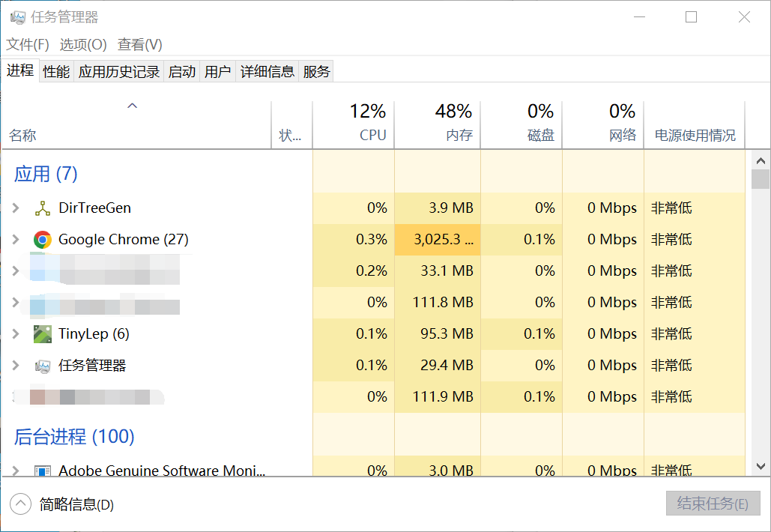Click the 29.4 MB memory cell
771x532 pixels.
pos(437,366)
